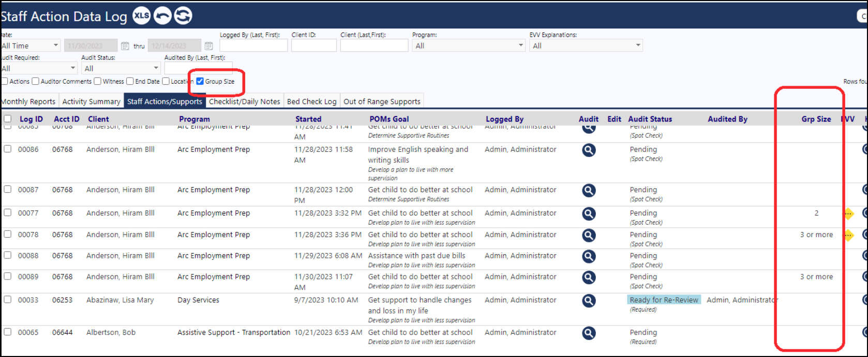This screenshot has height=357, width=868.
Task: Click the start date field 11/30/2023
Action: [x=91, y=46]
